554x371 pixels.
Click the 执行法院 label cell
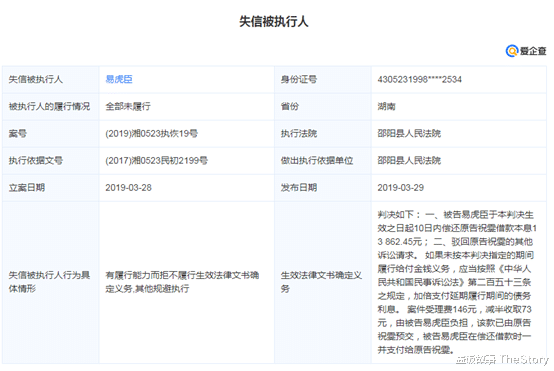coord(323,134)
